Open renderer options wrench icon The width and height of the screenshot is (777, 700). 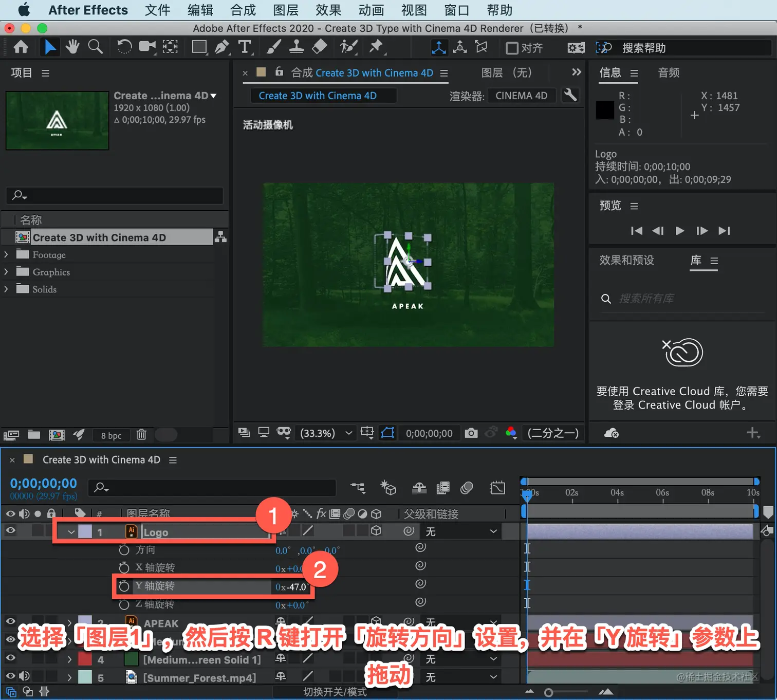click(x=570, y=95)
